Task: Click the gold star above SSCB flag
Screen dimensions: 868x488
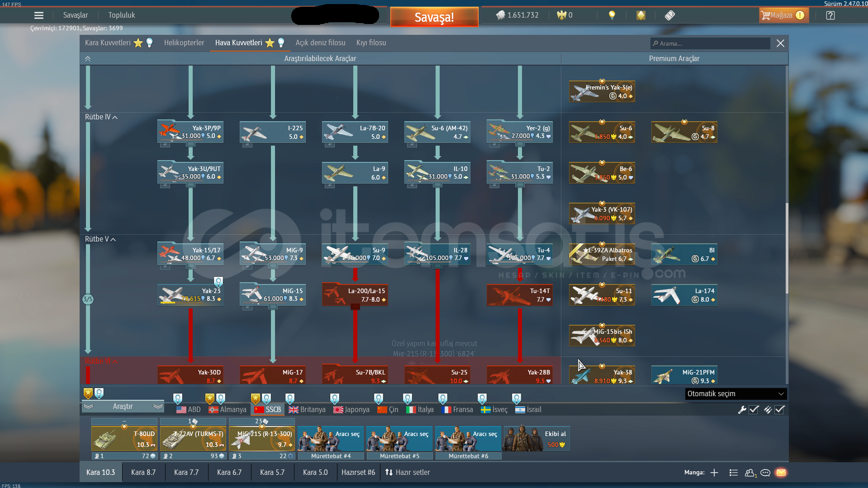Action: 256,398
